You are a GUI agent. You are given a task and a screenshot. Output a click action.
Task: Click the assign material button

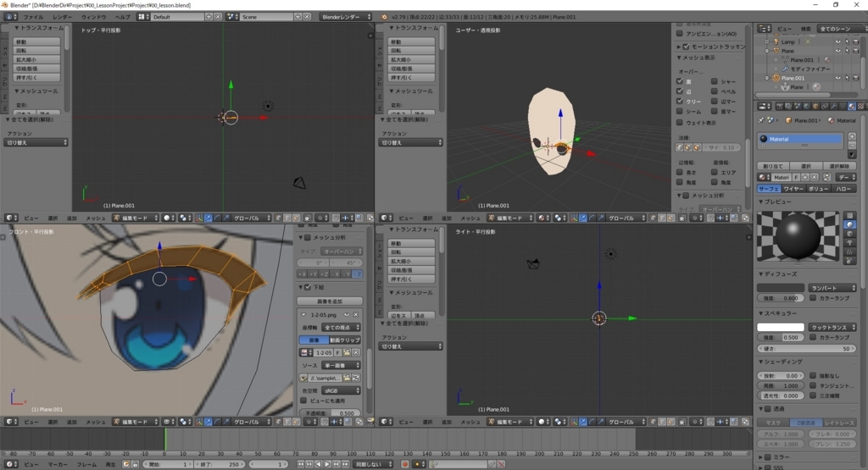[x=773, y=166]
